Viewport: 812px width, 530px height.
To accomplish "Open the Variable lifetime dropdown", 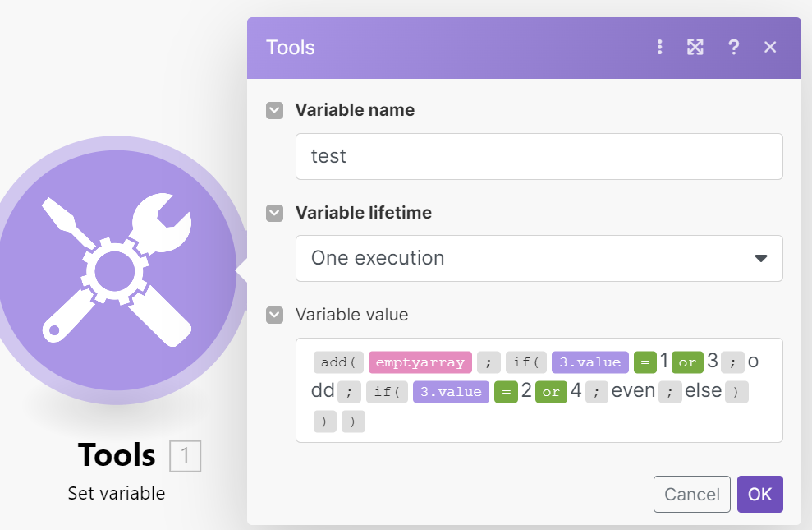I will tap(539, 258).
